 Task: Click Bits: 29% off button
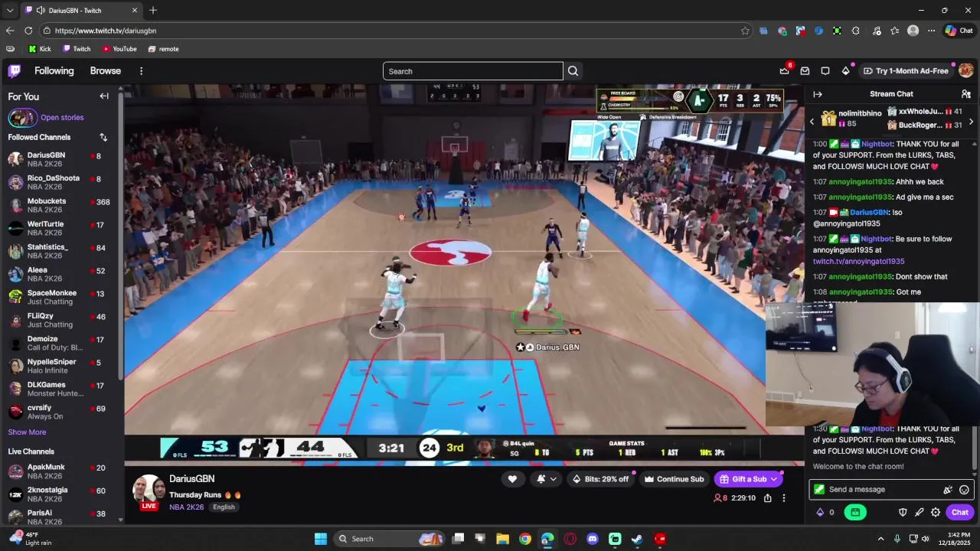click(x=600, y=479)
